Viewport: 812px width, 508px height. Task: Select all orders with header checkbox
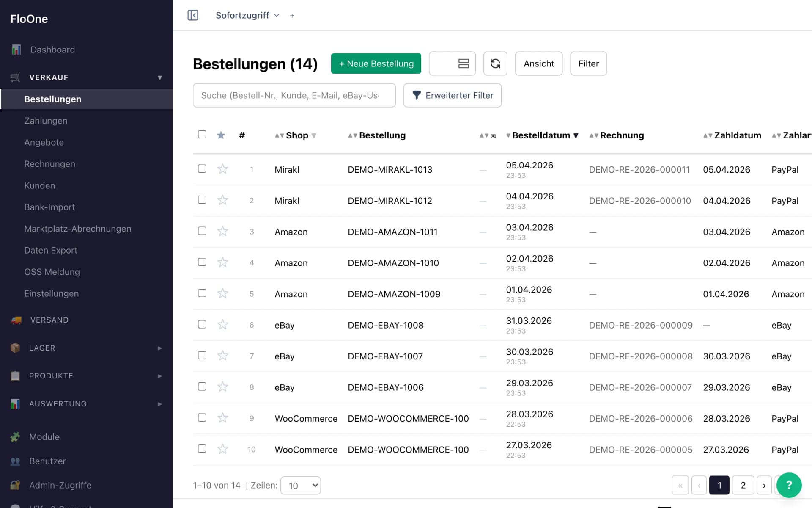coord(202,134)
